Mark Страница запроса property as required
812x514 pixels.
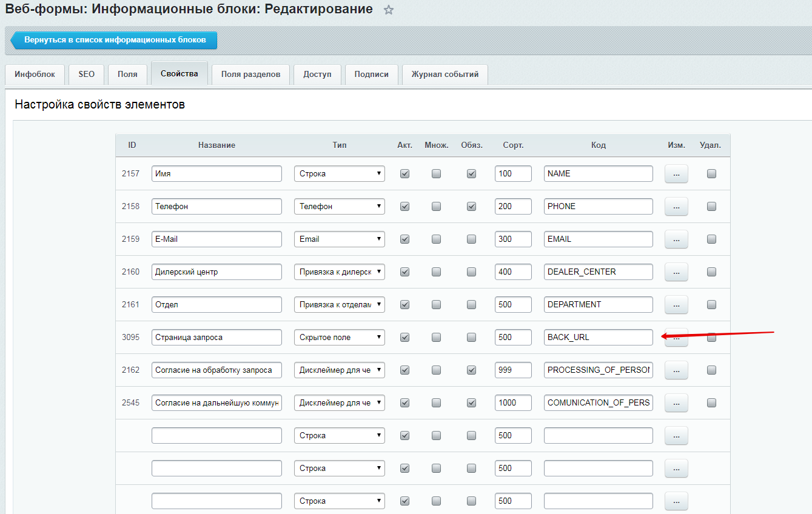pos(471,337)
